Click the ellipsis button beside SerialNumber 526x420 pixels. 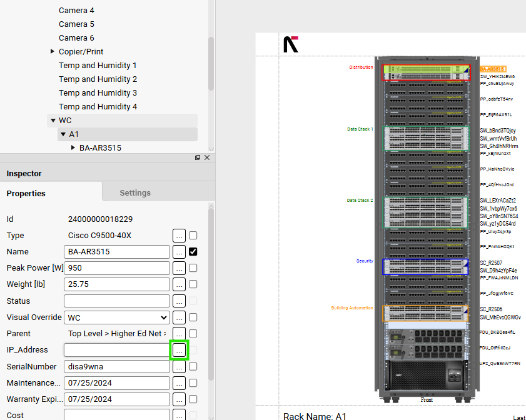[179, 367]
